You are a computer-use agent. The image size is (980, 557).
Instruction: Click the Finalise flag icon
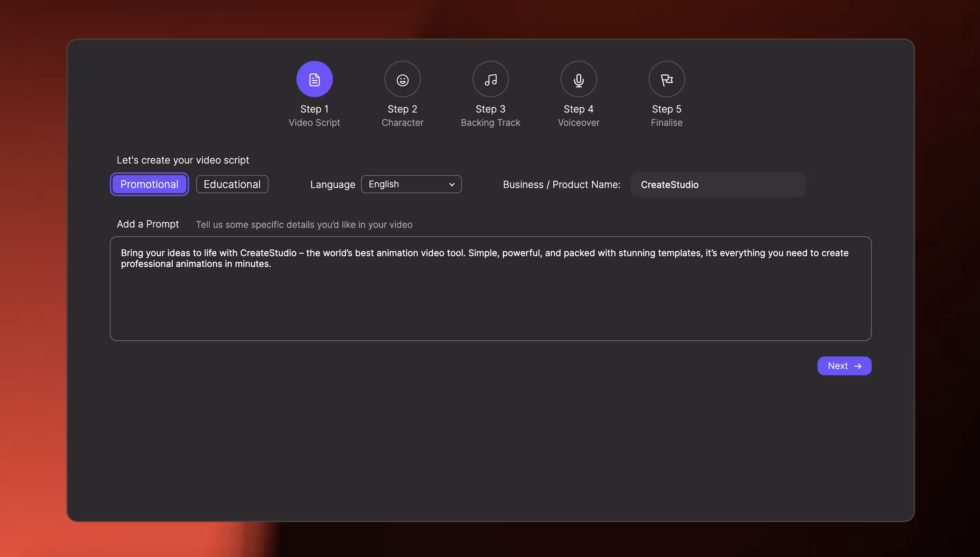[x=666, y=79]
